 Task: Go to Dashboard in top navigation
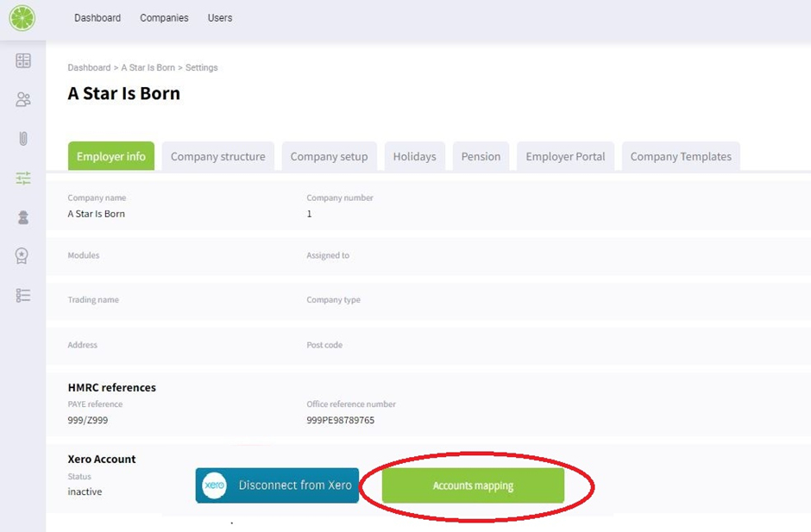(97, 17)
